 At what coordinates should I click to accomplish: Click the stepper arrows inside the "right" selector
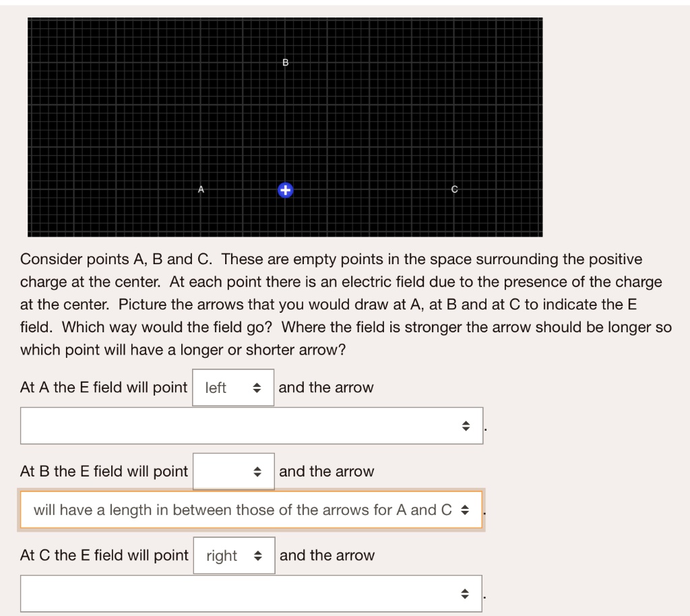258,555
